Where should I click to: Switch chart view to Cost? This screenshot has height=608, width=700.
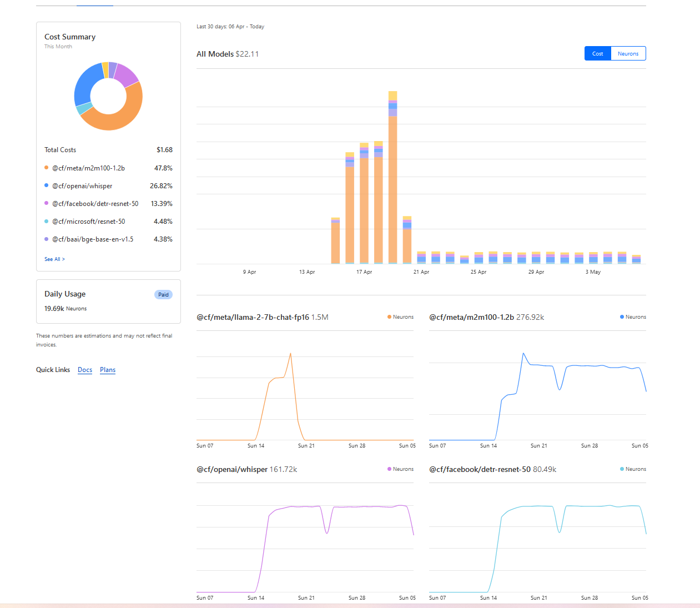pyautogui.click(x=597, y=54)
